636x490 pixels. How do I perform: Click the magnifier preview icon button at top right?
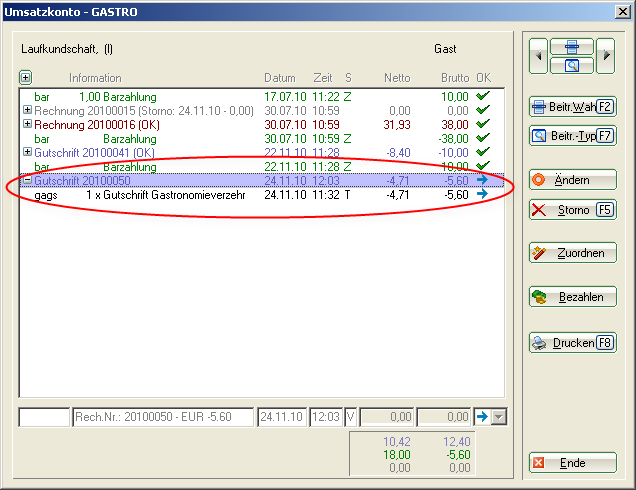point(572,65)
